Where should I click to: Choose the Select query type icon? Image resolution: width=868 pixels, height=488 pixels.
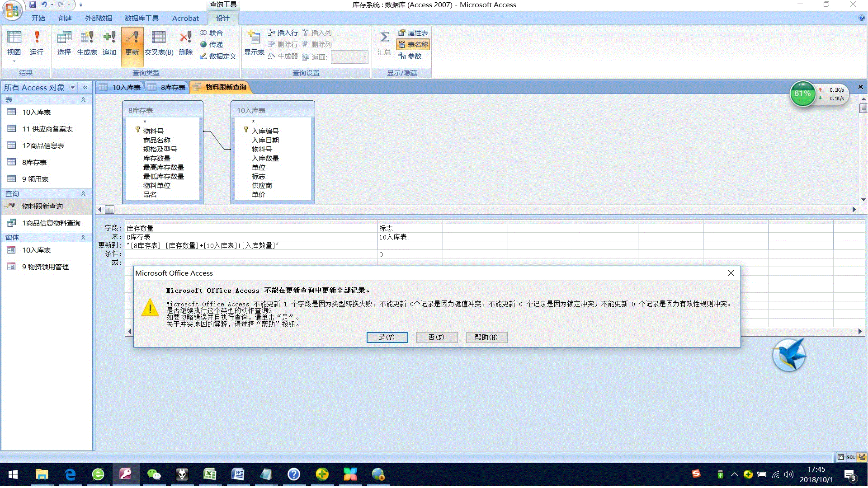(x=64, y=43)
